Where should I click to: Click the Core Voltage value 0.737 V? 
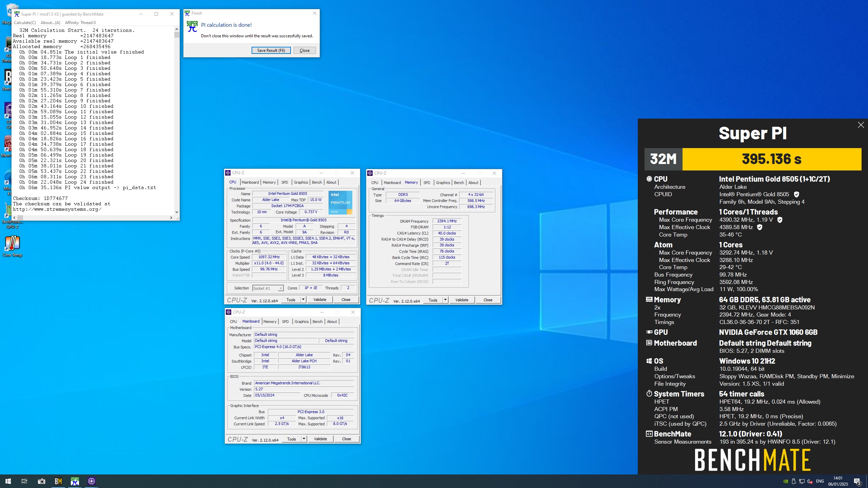[311, 212]
